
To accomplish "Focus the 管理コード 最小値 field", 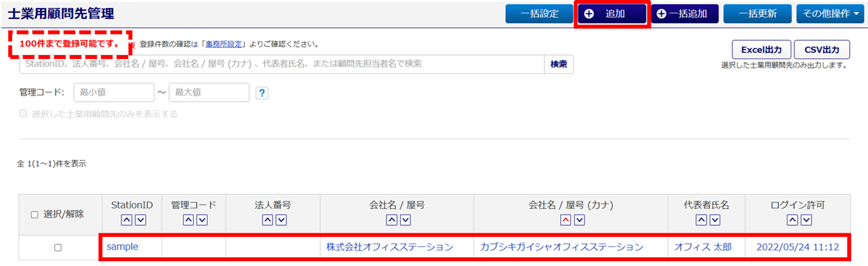I will 114,92.
